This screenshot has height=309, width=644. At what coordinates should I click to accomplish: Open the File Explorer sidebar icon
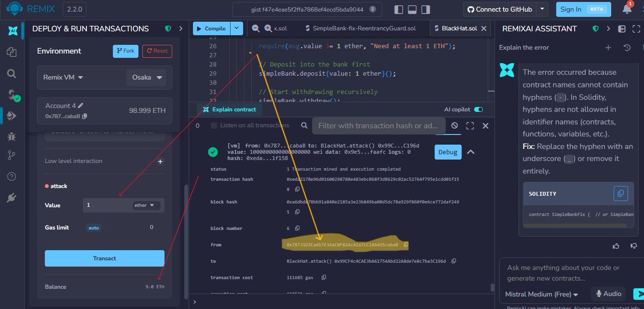click(x=12, y=52)
